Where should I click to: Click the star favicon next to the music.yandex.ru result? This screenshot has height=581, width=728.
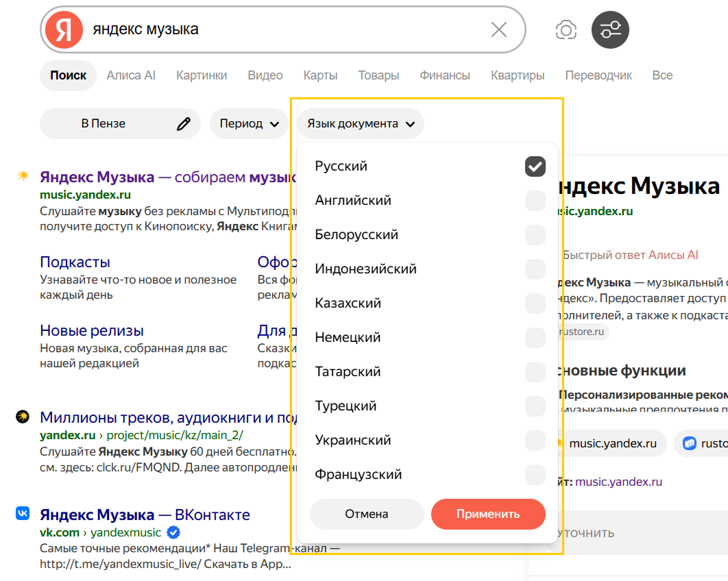23,175
